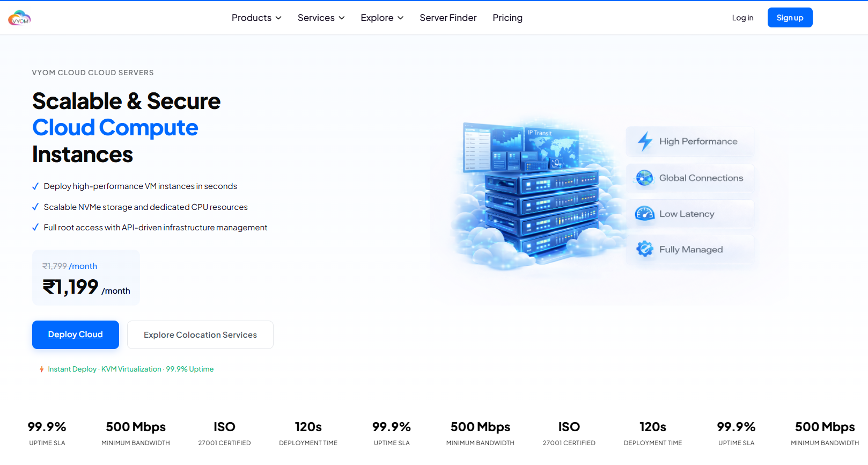Click the Sign up button

coord(790,18)
